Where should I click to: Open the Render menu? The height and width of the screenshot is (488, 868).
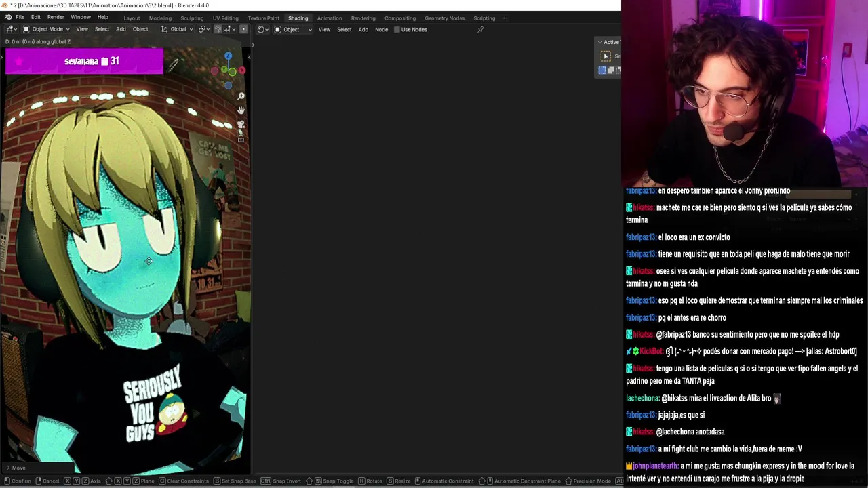(x=56, y=17)
